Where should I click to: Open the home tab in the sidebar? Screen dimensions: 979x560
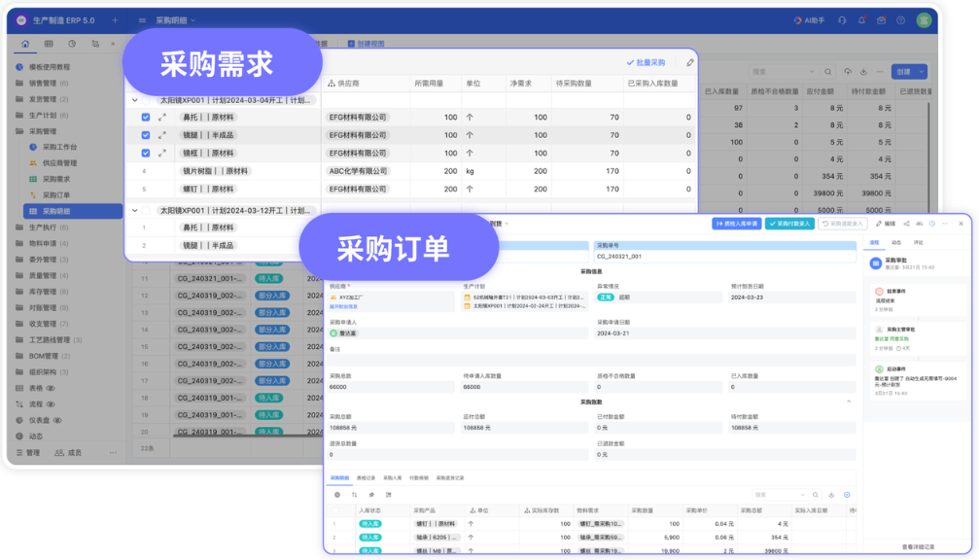[25, 44]
